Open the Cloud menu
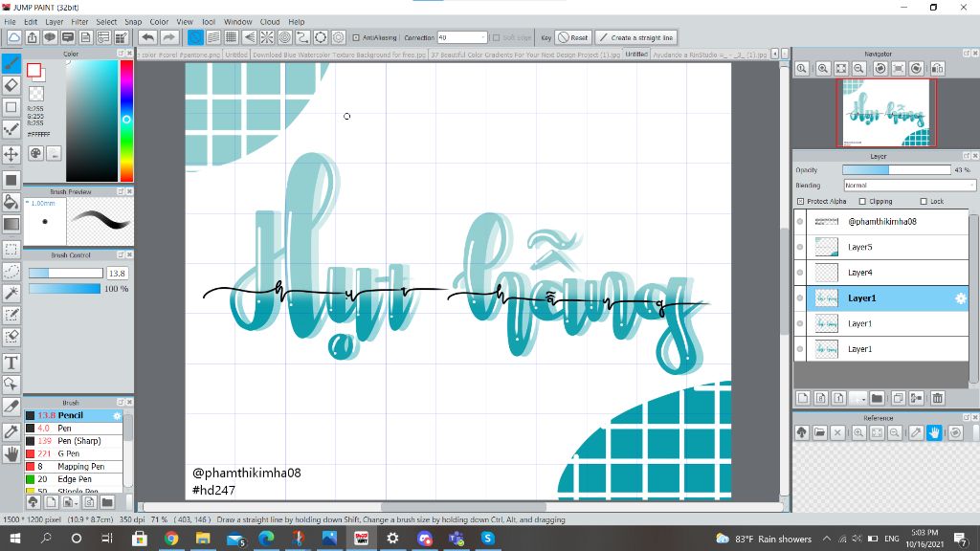Screen dimensions: 980x551 (x=270, y=21)
